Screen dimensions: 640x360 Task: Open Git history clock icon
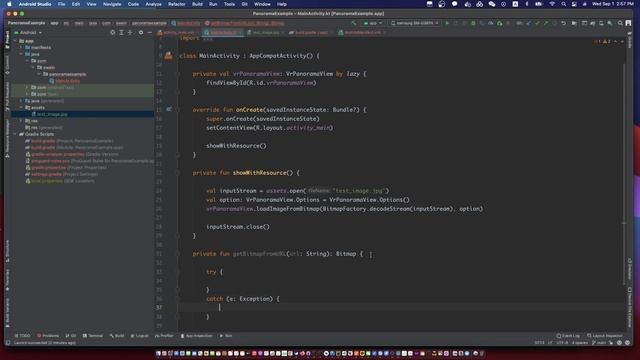[554, 23]
